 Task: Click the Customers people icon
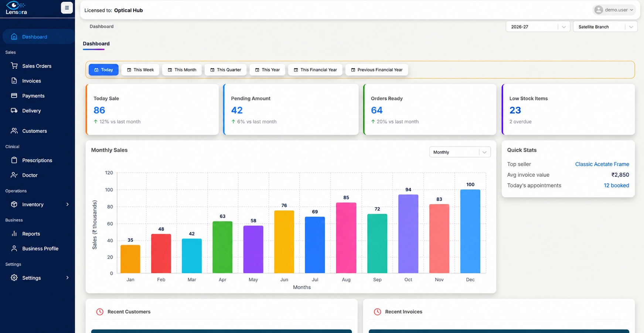point(14,131)
